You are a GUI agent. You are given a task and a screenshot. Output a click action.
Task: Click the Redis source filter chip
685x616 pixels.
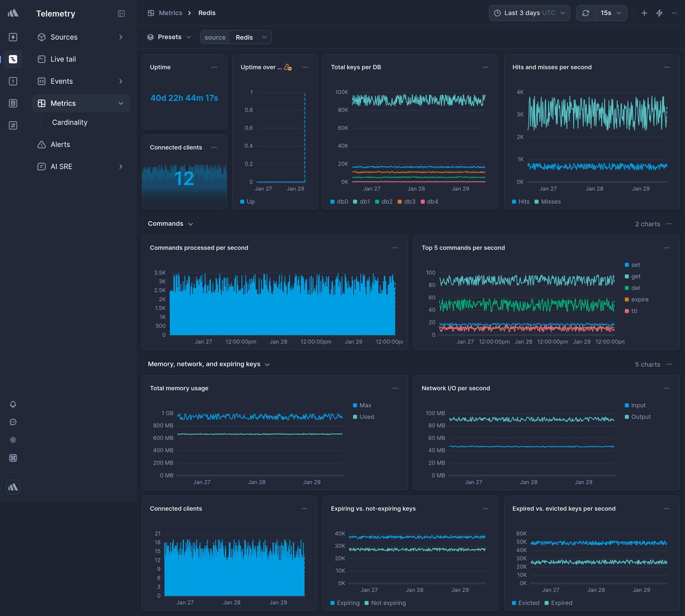244,37
